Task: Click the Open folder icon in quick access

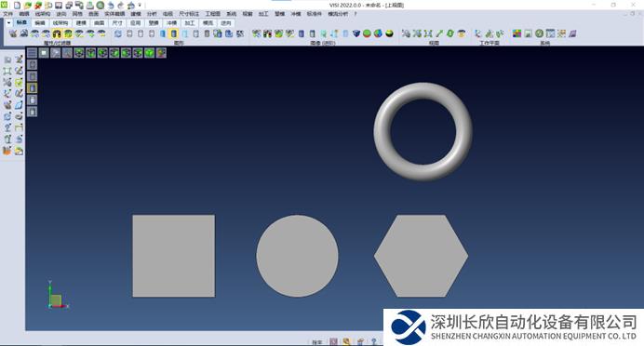Action: coord(28,6)
